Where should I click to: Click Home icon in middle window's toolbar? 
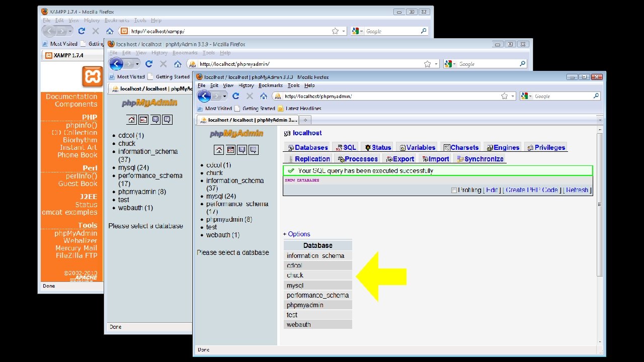coord(178,64)
